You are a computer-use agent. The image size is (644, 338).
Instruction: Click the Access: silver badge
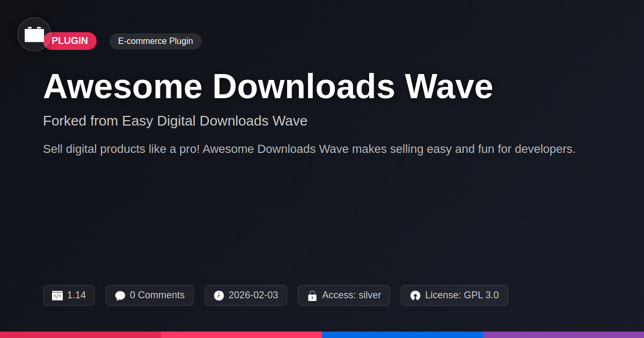(344, 296)
